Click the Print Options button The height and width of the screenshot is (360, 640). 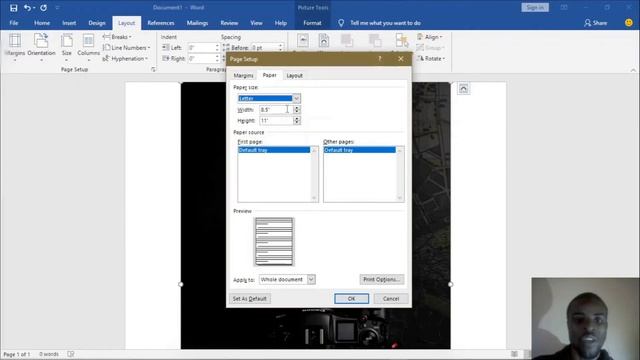(382, 280)
